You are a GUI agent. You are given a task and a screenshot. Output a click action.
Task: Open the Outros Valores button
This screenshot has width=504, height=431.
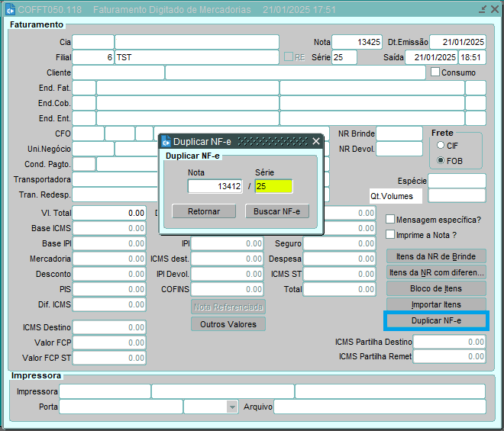228,323
